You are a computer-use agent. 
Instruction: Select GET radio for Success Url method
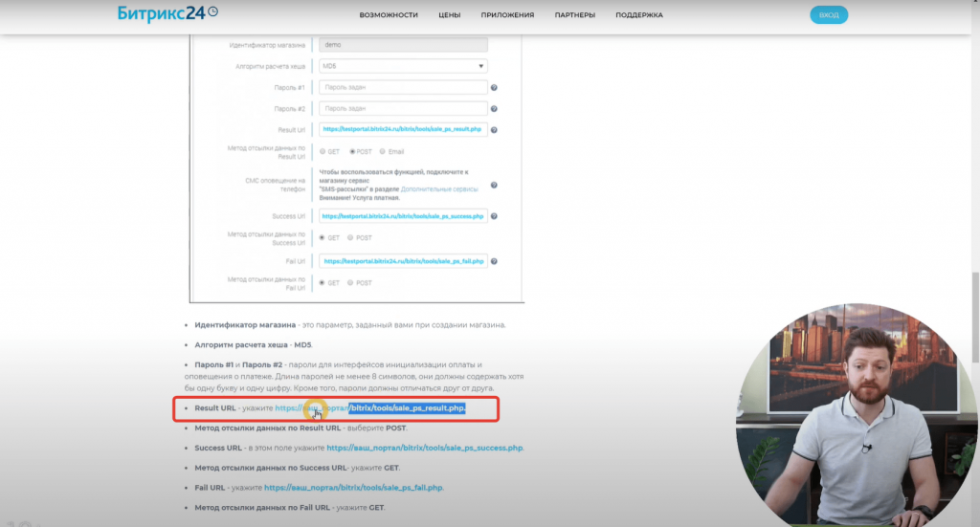322,238
